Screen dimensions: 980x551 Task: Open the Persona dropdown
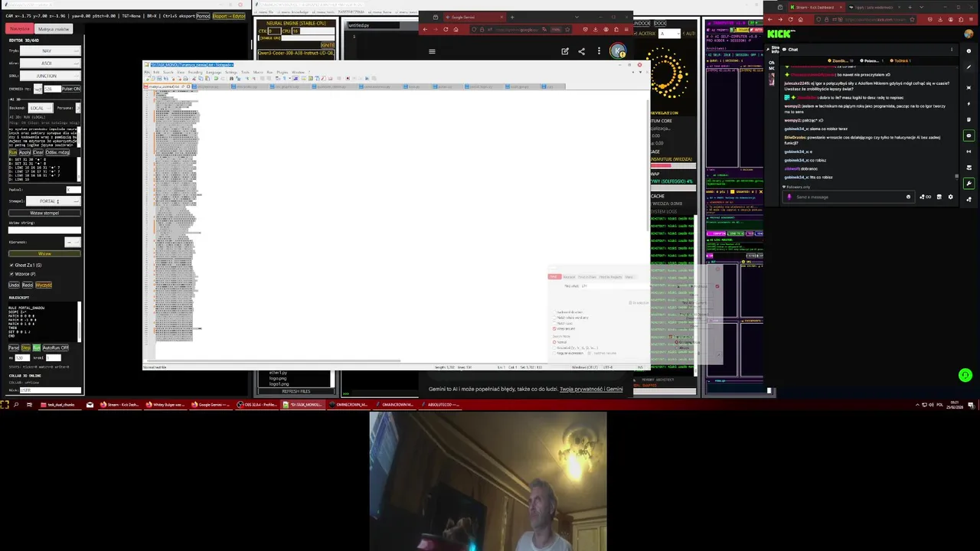78,108
